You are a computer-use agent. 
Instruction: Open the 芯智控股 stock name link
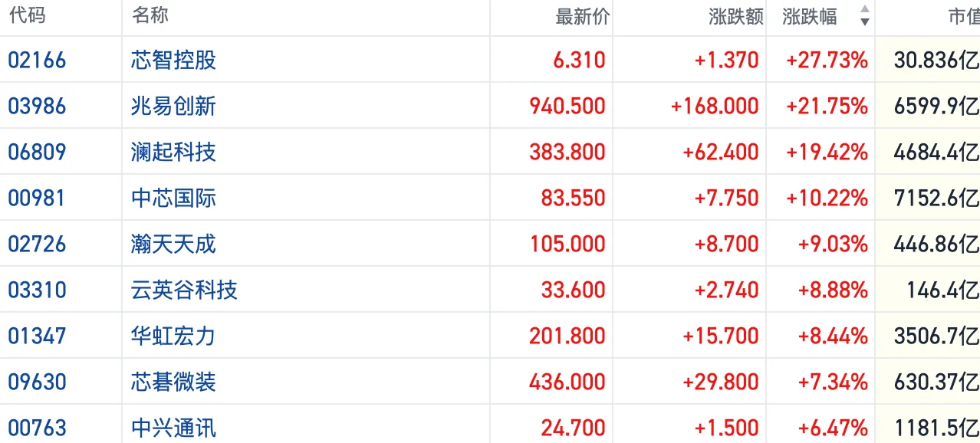pyautogui.click(x=173, y=60)
